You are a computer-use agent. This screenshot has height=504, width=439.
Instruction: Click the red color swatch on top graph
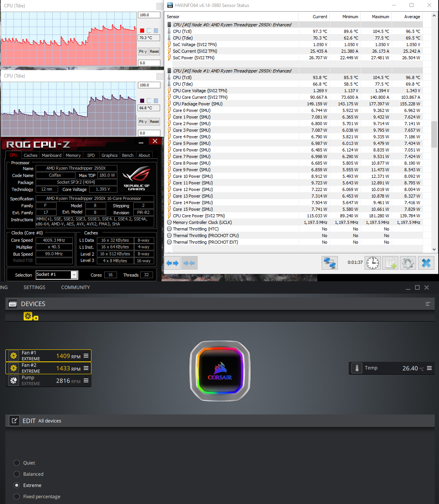[x=142, y=31]
